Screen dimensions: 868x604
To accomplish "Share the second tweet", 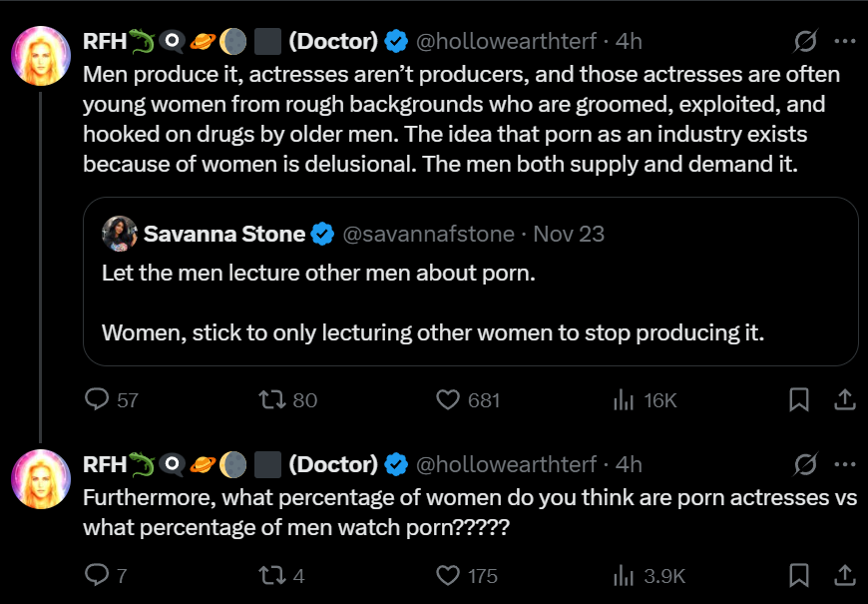I will click(x=844, y=575).
